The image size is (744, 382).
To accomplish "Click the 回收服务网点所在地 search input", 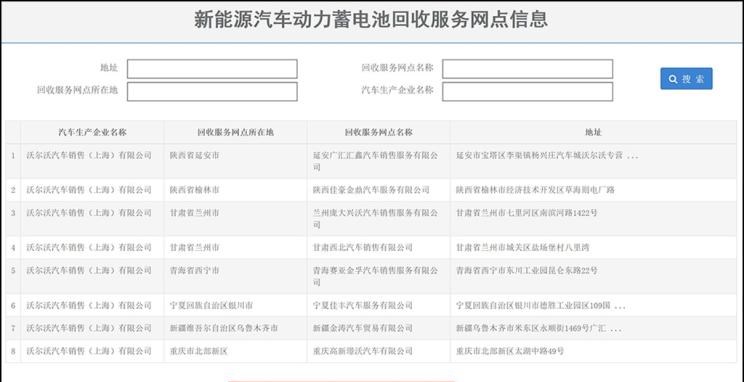I will click(212, 92).
